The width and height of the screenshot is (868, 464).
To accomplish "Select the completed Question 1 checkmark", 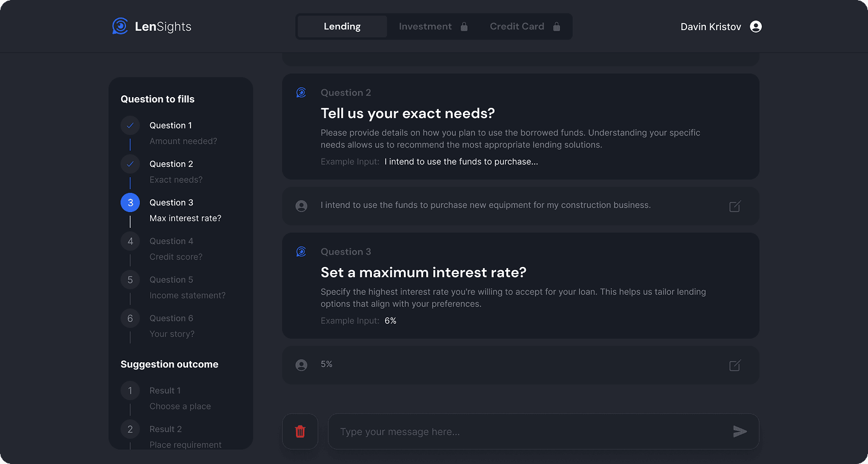I will [x=130, y=125].
